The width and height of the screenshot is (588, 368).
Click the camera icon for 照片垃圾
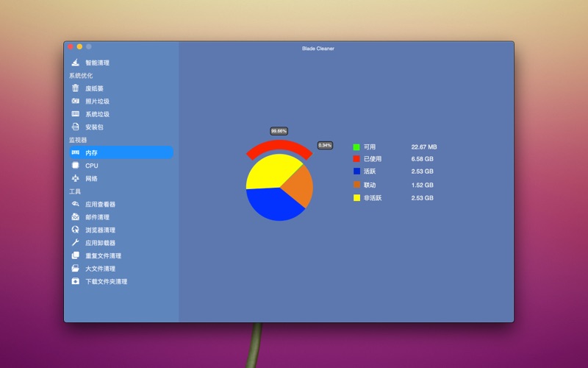[x=76, y=101]
